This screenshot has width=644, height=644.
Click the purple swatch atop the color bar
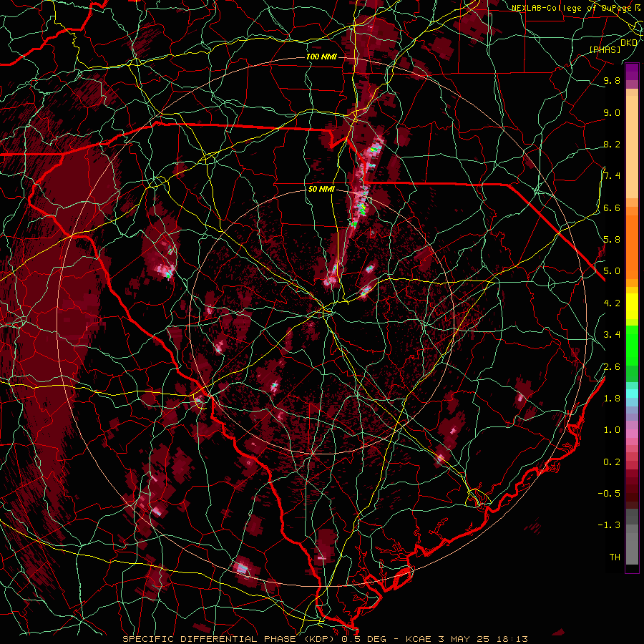[632, 72]
